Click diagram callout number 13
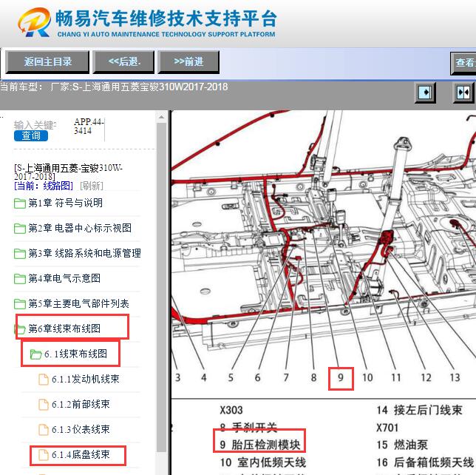This screenshot has width=476, height=475. [455, 378]
